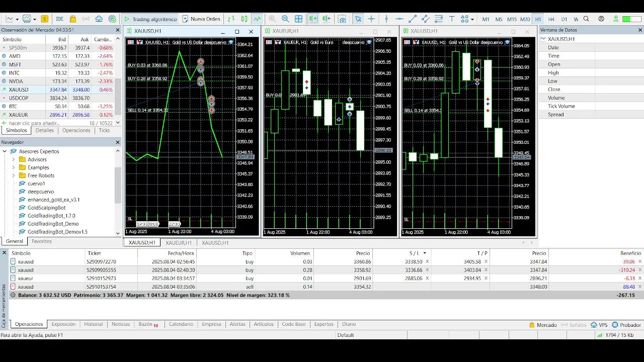
Task: Select the equidistant channel tool
Action: pyautogui.click(x=426, y=19)
